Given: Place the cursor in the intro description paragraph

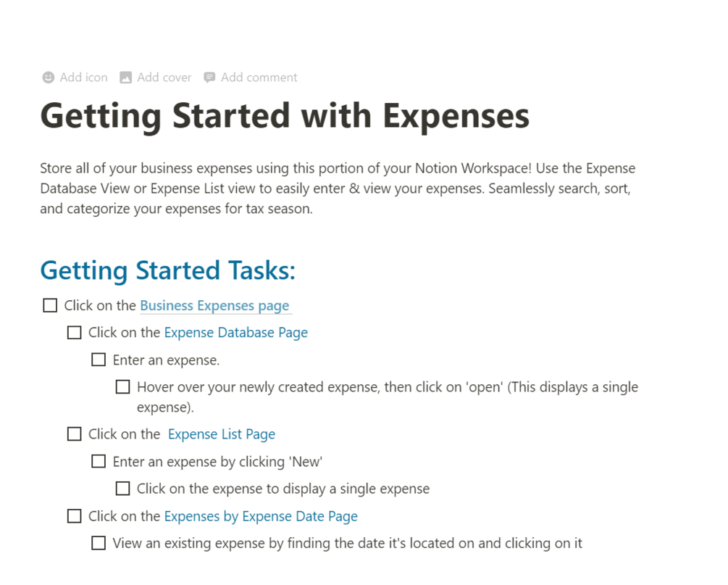Looking at the screenshot, I should click(337, 189).
